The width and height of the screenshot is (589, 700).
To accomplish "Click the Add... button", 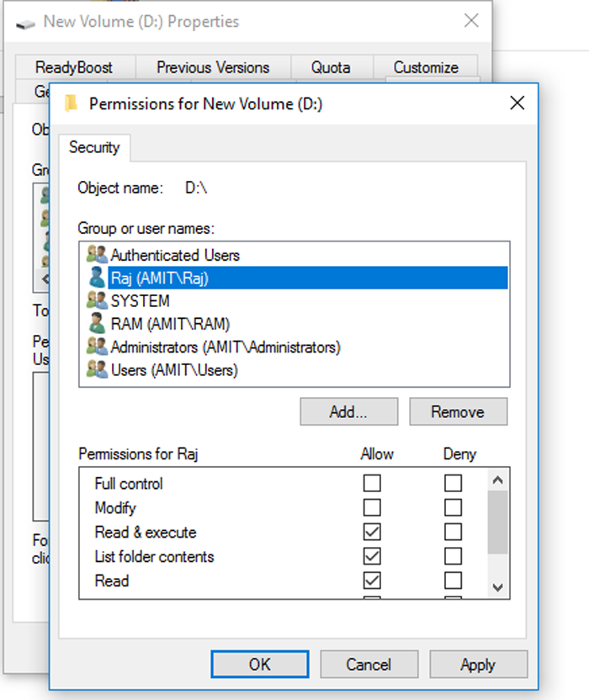I will click(x=348, y=411).
